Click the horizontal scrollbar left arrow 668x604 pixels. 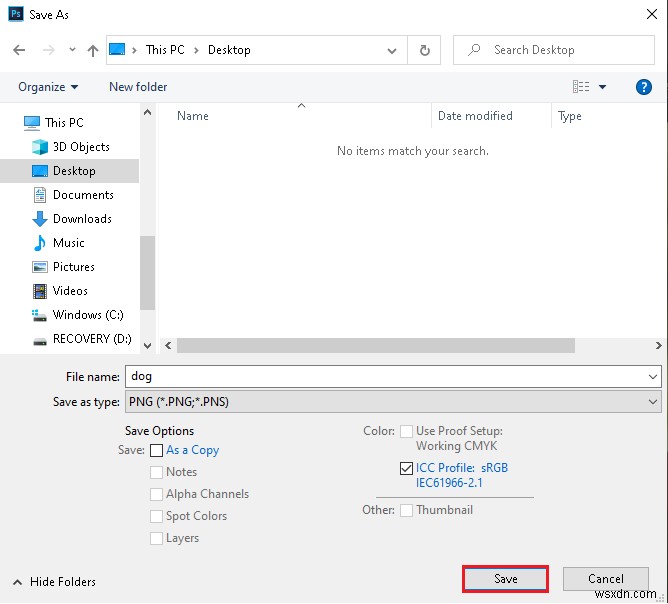point(168,345)
